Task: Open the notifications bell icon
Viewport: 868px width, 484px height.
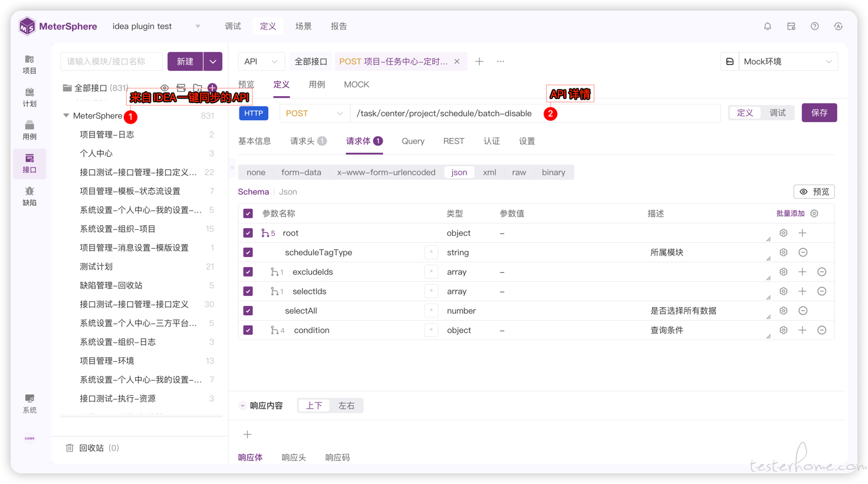Action: click(767, 27)
